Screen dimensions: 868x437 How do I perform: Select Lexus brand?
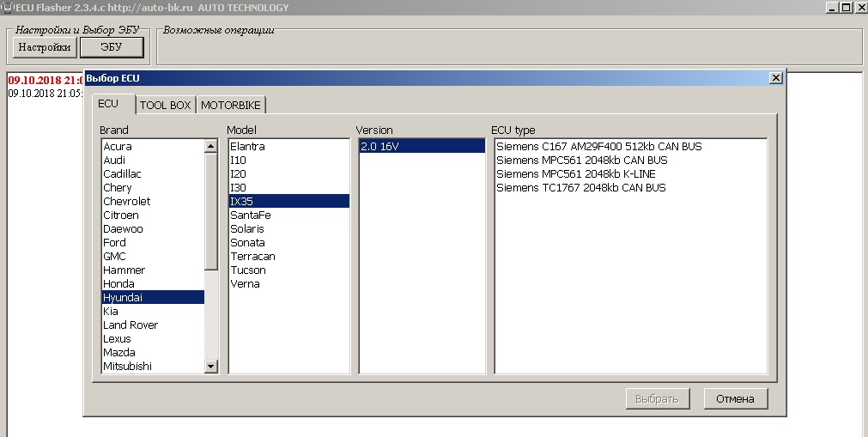tap(154, 339)
